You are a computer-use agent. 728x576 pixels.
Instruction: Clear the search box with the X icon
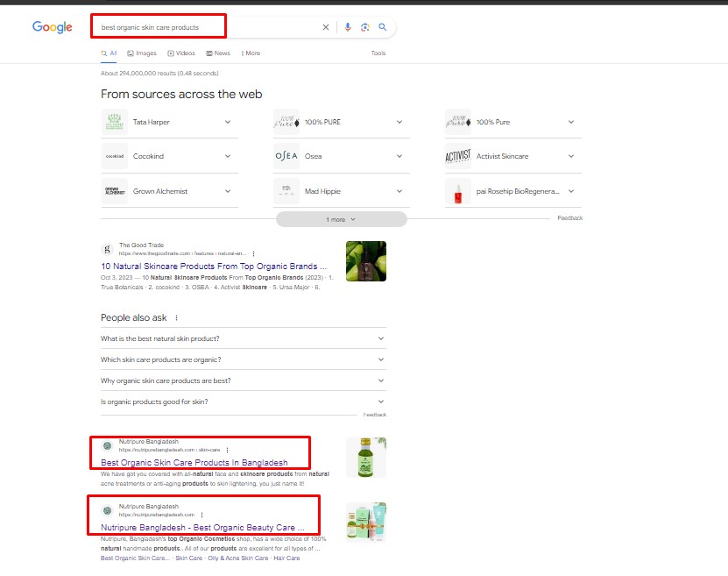326,27
